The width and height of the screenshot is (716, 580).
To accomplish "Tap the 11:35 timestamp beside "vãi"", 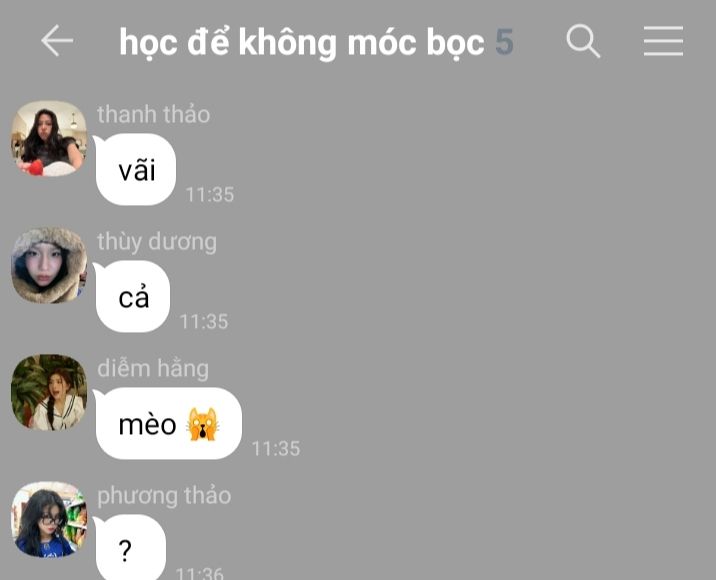I will (x=210, y=195).
